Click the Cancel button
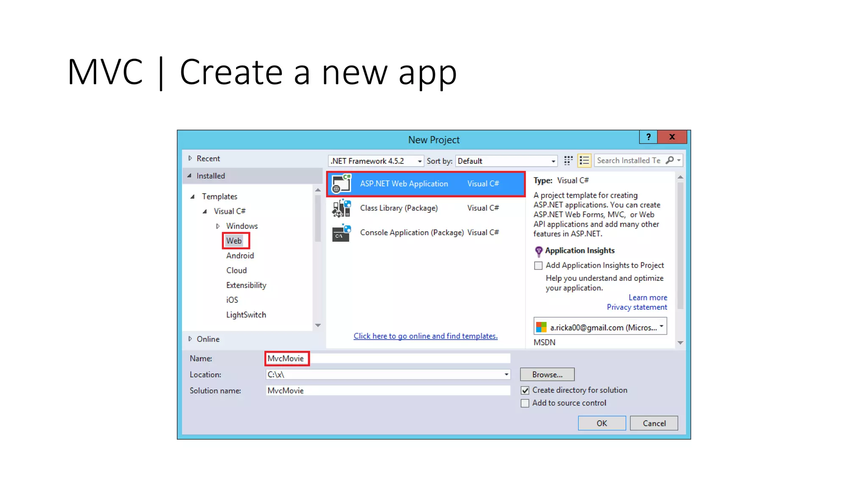The image size is (868, 488). [x=654, y=423]
